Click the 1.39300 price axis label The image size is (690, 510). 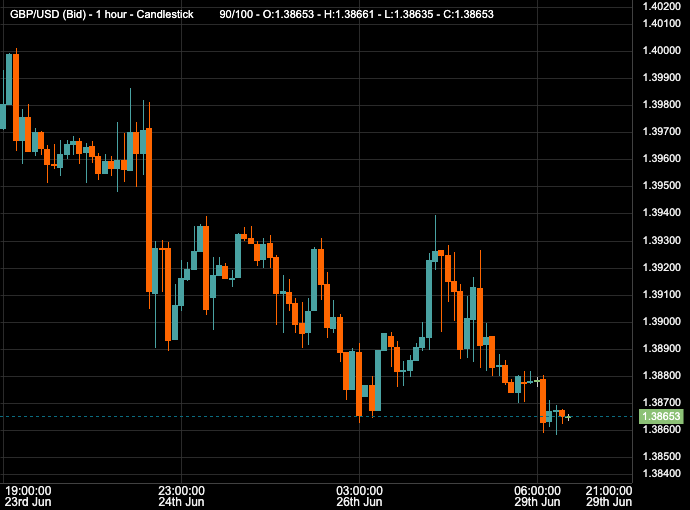pos(662,241)
